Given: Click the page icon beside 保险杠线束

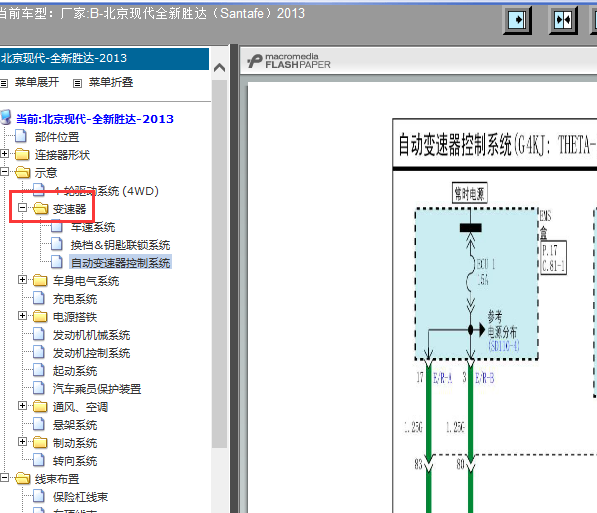Looking at the screenshot, I should pos(39,496).
